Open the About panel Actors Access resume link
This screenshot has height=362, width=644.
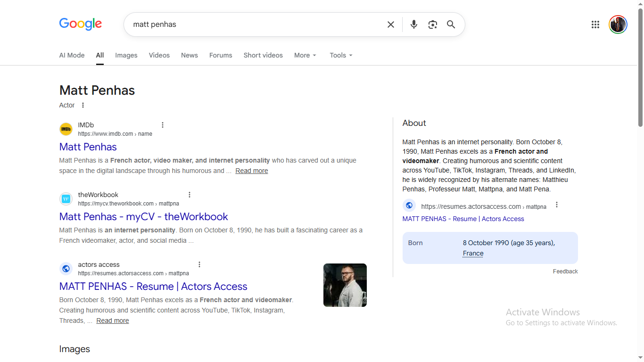(x=463, y=219)
